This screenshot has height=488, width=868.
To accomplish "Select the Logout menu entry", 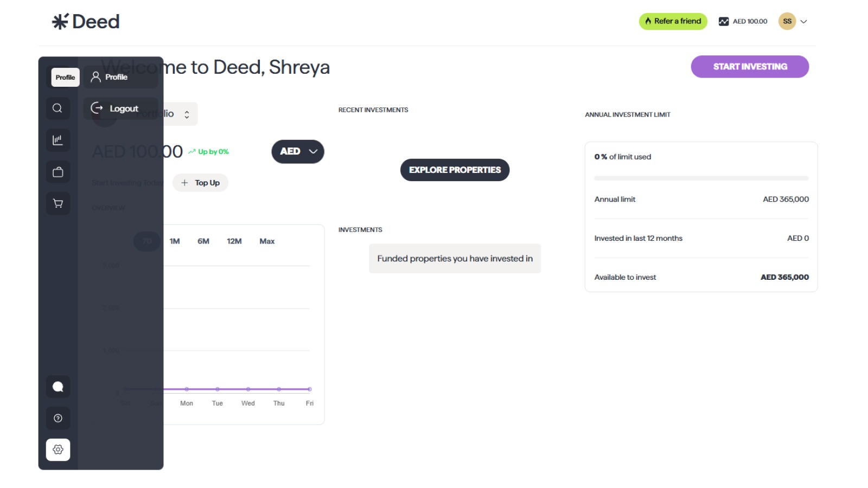I will (120, 108).
